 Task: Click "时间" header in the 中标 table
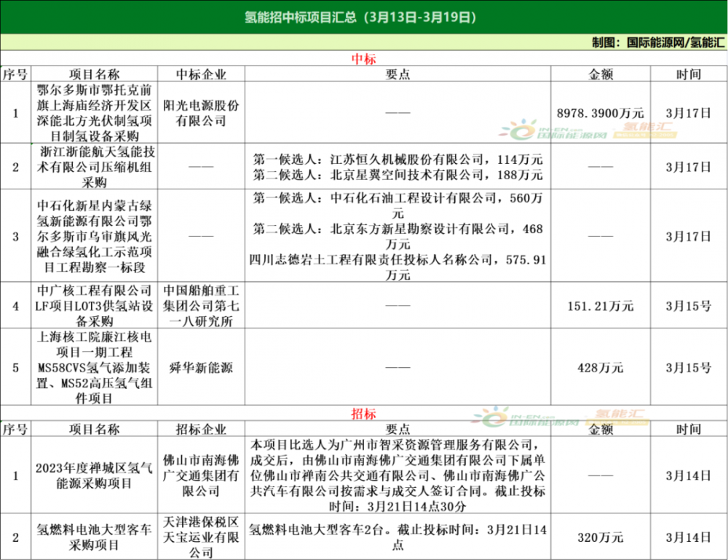click(689, 74)
